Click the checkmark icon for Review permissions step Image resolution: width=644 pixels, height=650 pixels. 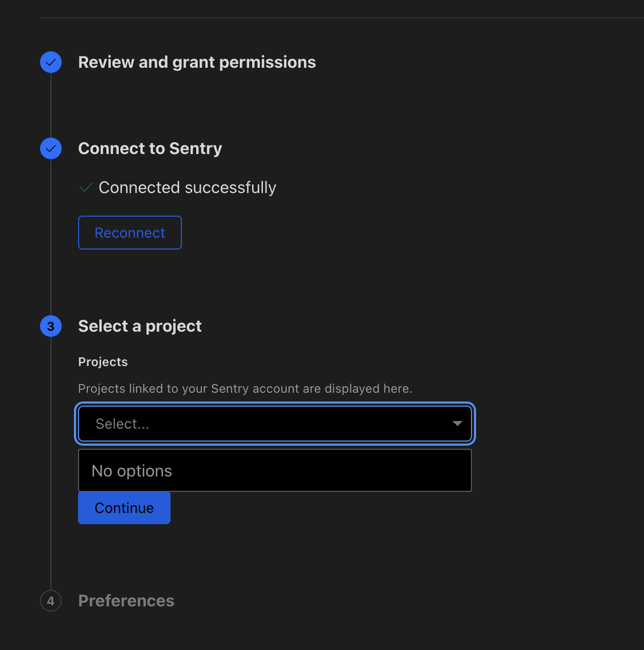coord(51,62)
